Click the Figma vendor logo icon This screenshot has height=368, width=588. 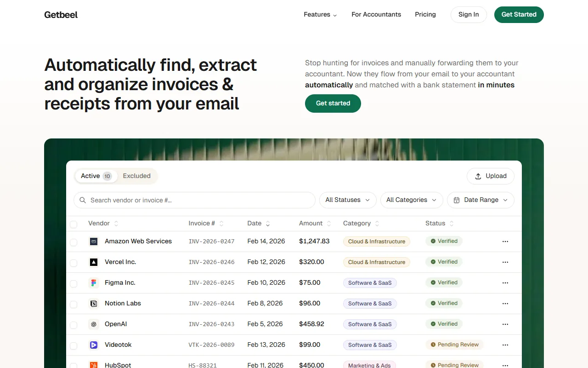point(94,283)
